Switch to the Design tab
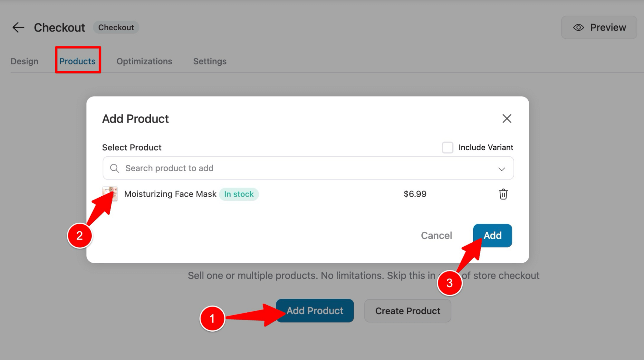Image resolution: width=644 pixels, height=360 pixels. click(x=24, y=61)
